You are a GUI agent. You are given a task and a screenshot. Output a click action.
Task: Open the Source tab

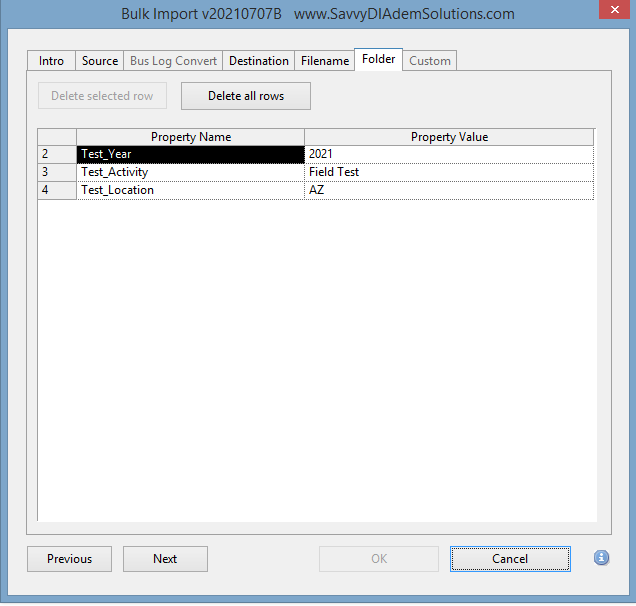pos(100,61)
